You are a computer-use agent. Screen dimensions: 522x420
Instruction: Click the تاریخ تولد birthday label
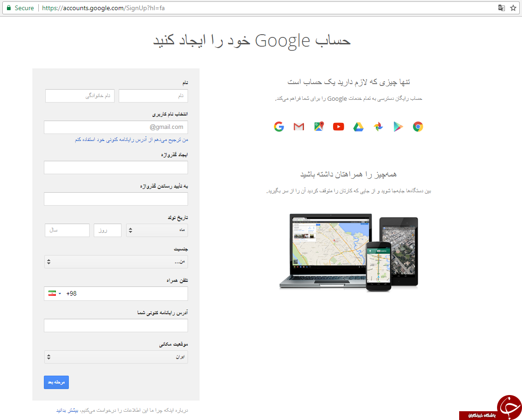pos(178,218)
